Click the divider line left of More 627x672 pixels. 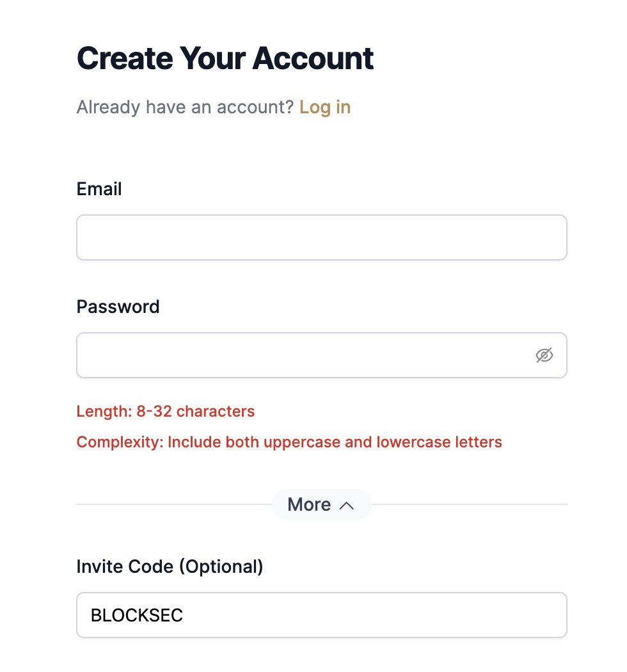[174, 504]
